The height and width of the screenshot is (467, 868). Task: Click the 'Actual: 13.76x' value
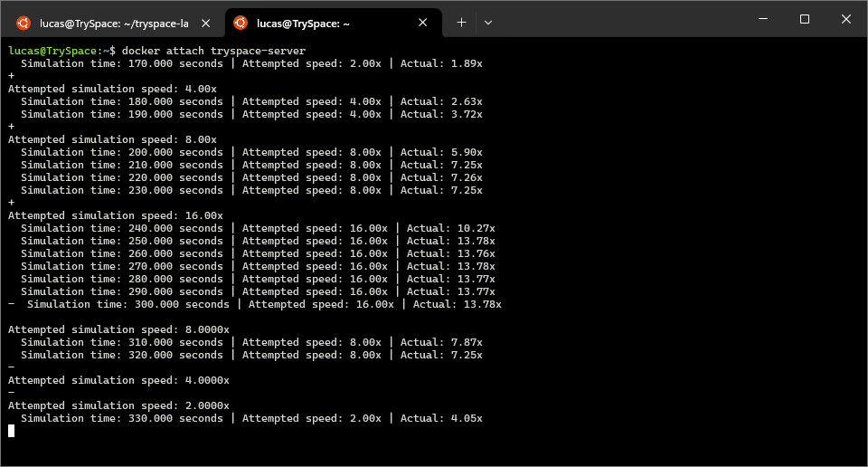(x=450, y=253)
